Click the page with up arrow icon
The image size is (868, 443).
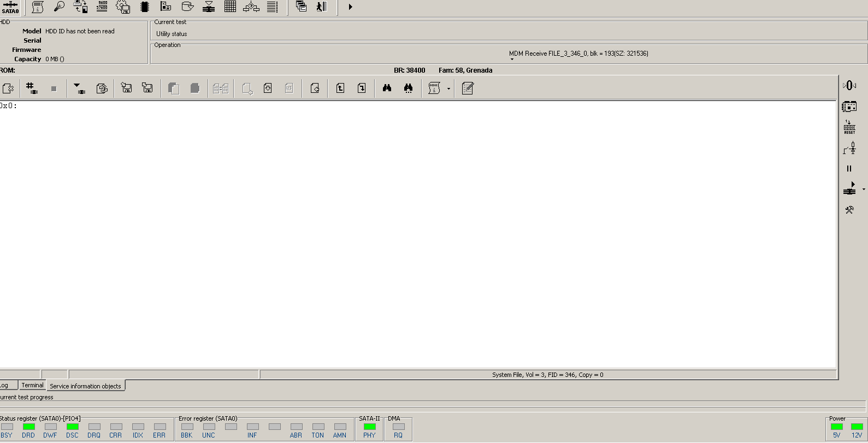(340, 88)
